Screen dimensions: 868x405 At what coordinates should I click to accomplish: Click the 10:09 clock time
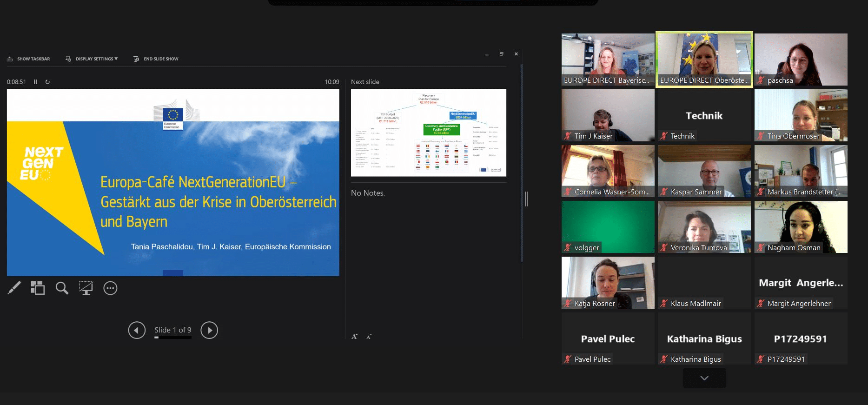[x=332, y=82]
